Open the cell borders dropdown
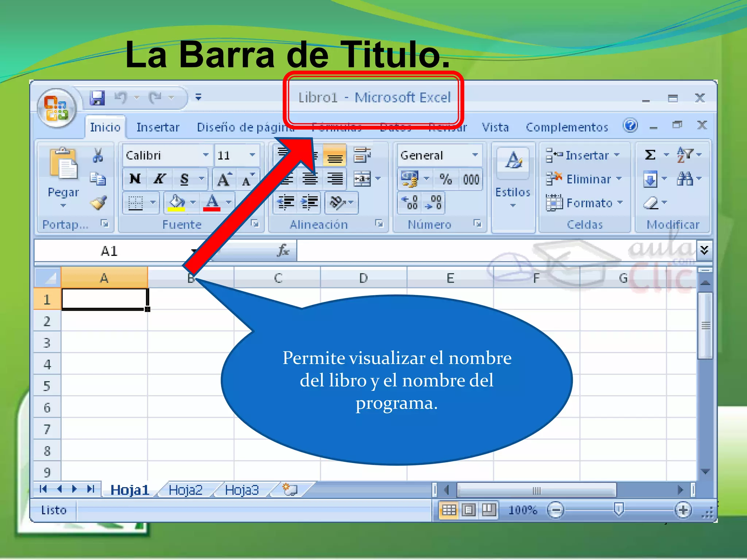747x560 pixels. tap(153, 202)
